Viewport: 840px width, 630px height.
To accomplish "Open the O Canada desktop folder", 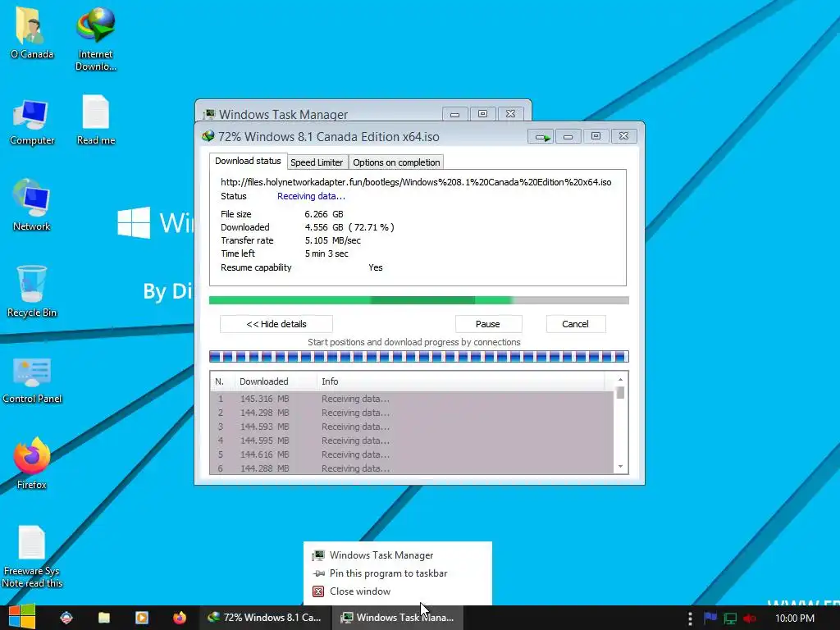I will [32, 32].
